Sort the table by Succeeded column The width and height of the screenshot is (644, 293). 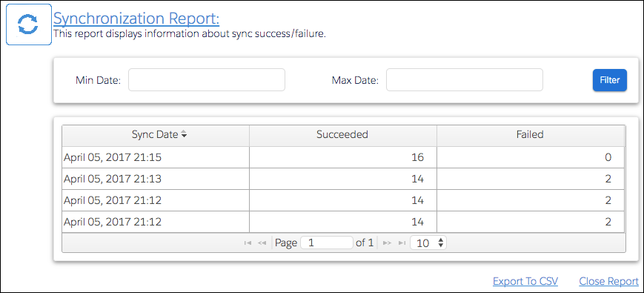[x=342, y=134]
